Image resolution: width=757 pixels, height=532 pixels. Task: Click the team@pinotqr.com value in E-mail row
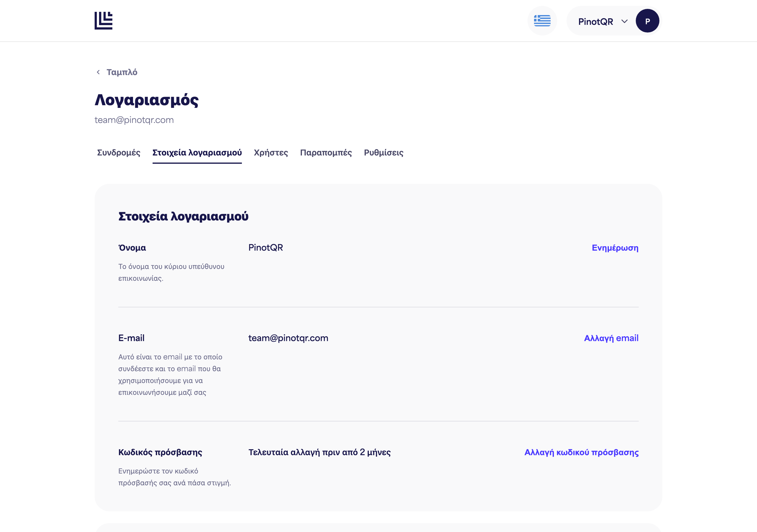coord(288,338)
